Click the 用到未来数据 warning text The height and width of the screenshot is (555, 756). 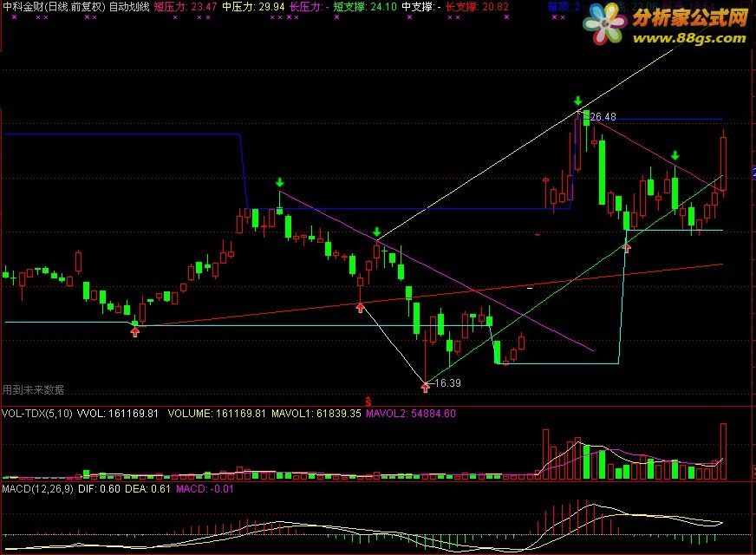click(x=33, y=389)
